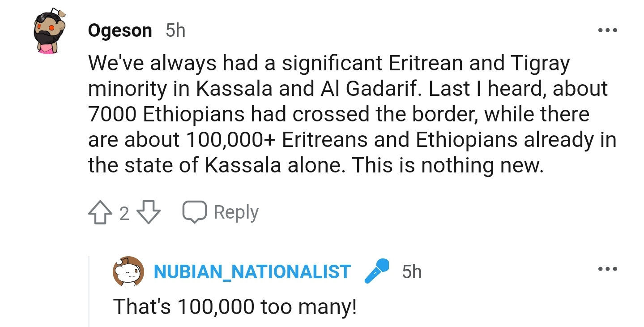Click the vote count number 2

124,213
